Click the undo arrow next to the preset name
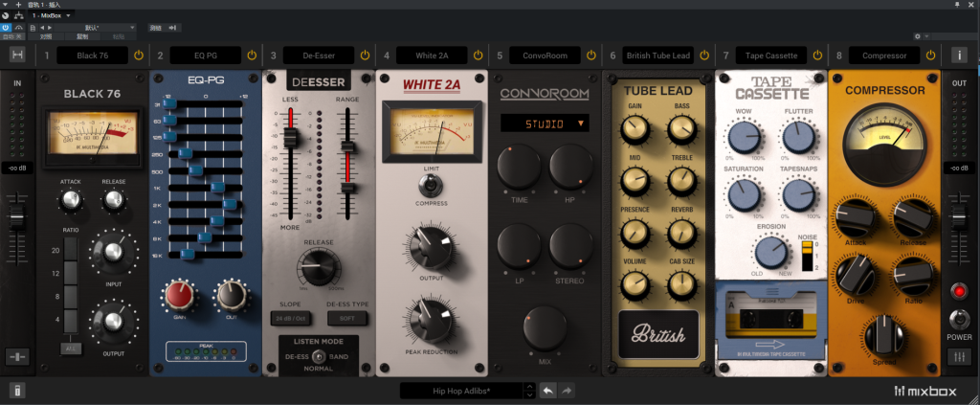 (548, 391)
